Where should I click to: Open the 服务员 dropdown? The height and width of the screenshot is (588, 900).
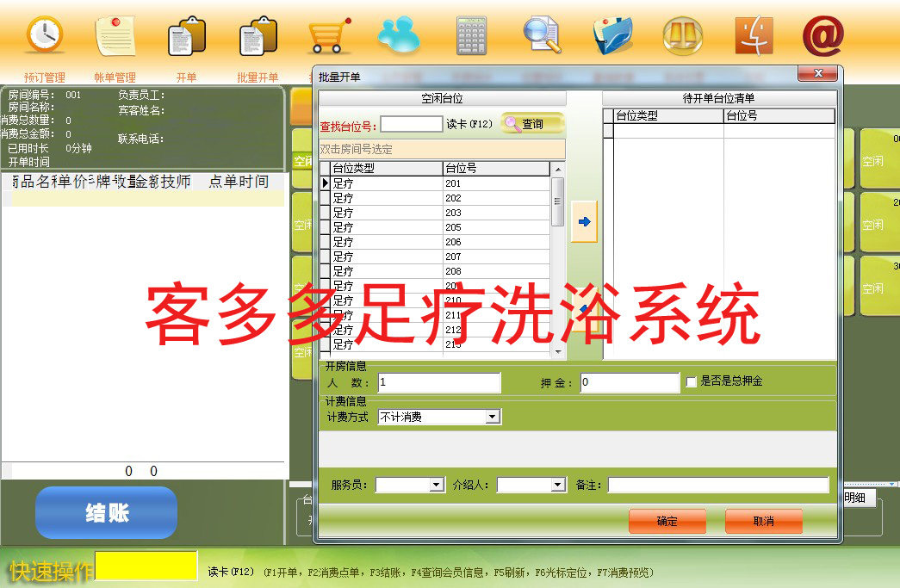pyautogui.click(x=437, y=486)
